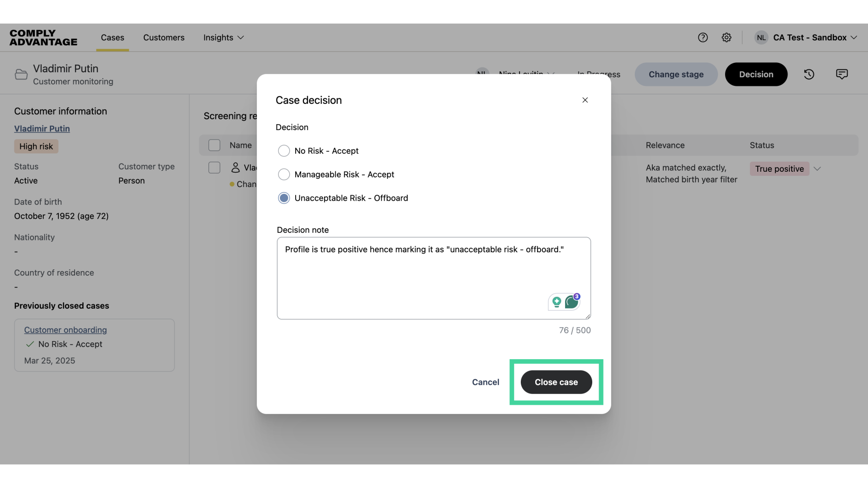Go to the Cases tab

point(112,38)
